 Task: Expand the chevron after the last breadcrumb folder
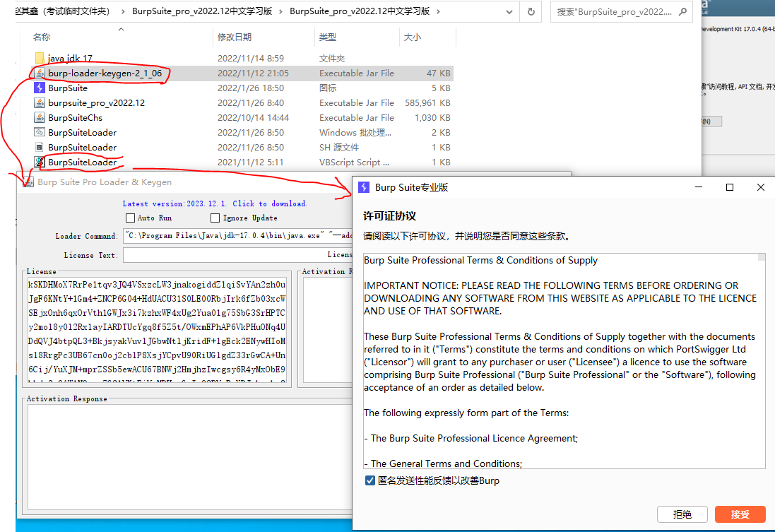(439, 11)
